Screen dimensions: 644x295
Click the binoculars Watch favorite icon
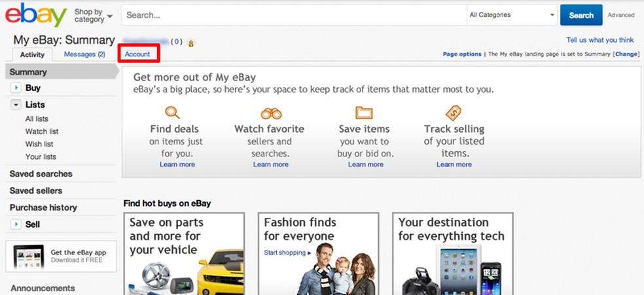(271, 113)
